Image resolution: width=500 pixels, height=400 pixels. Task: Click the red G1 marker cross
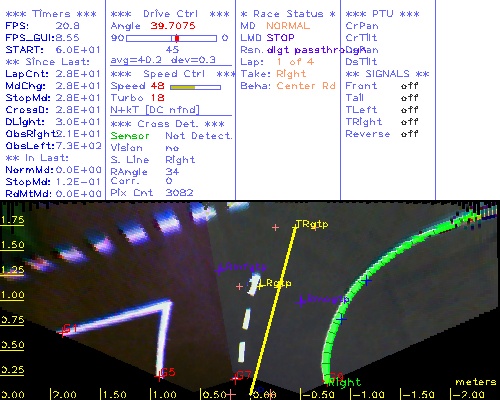click(62, 332)
